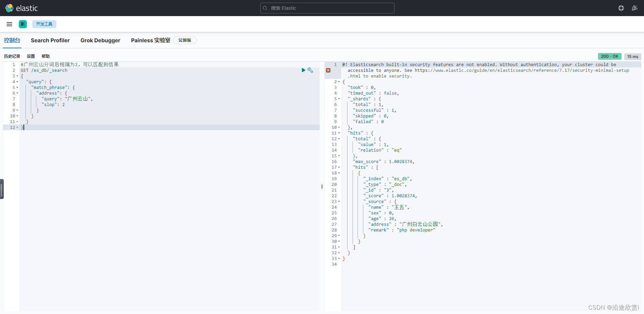Open 设置 console settings

click(31, 56)
